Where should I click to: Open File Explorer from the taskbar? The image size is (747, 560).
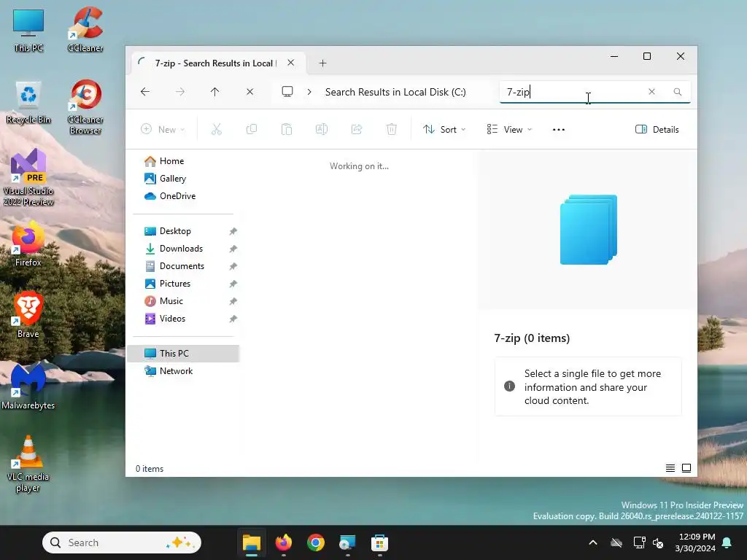coord(252,542)
